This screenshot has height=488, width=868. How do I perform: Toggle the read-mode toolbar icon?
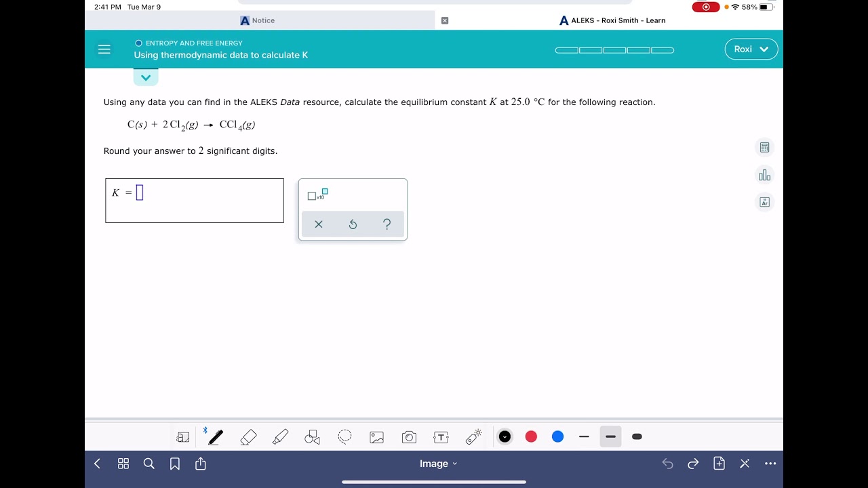pyautogui.click(x=183, y=437)
